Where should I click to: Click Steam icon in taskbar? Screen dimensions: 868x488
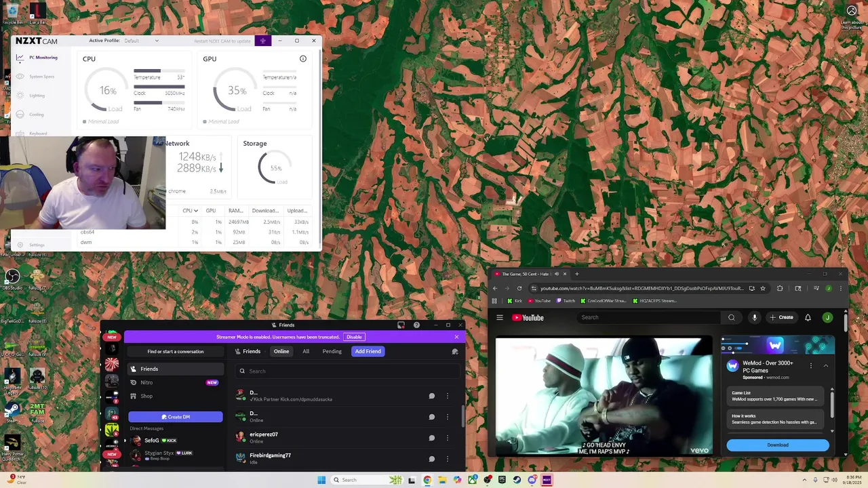pos(517,480)
